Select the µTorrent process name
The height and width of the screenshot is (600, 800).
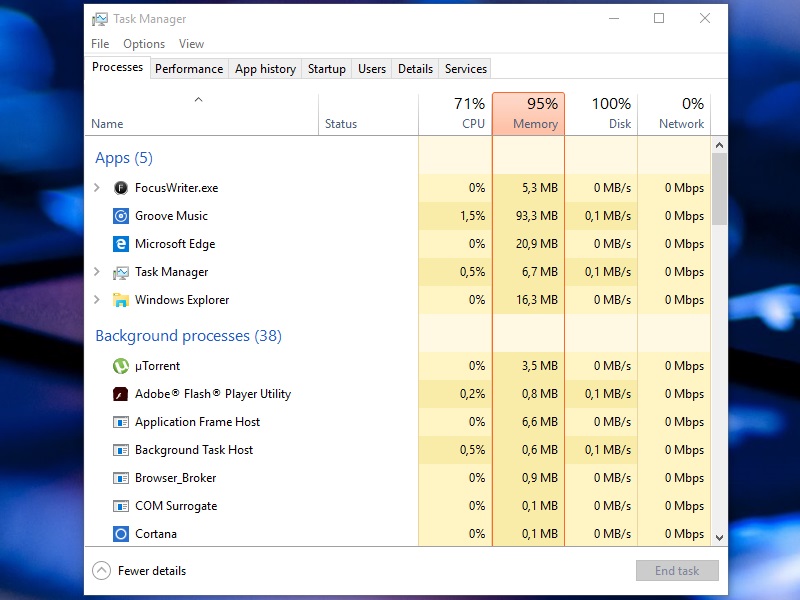pyautogui.click(x=157, y=366)
